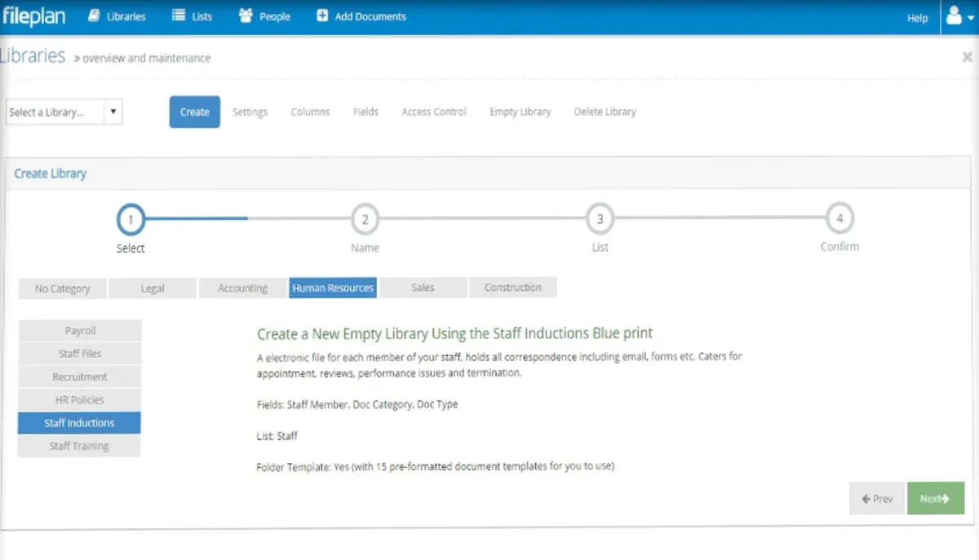Select the Human Resources category
This screenshot has width=979, height=560.
pyautogui.click(x=333, y=288)
